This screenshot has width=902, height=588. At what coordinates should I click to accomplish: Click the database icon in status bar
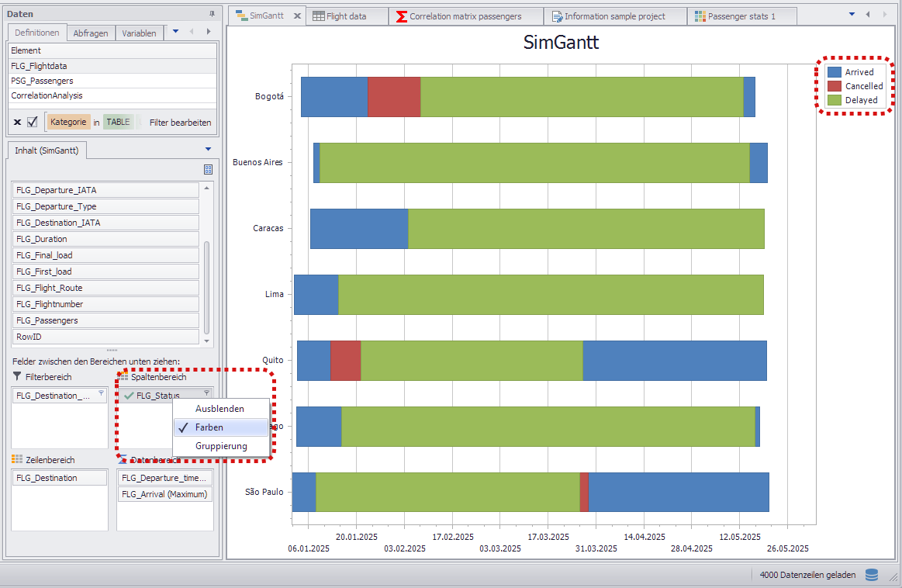click(x=872, y=575)
